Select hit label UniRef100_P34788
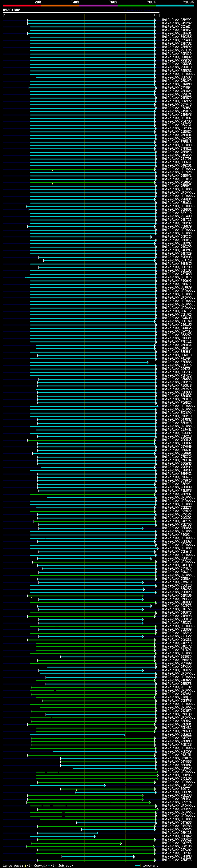This screenshot has height=868, width=197. coord(177,121)
